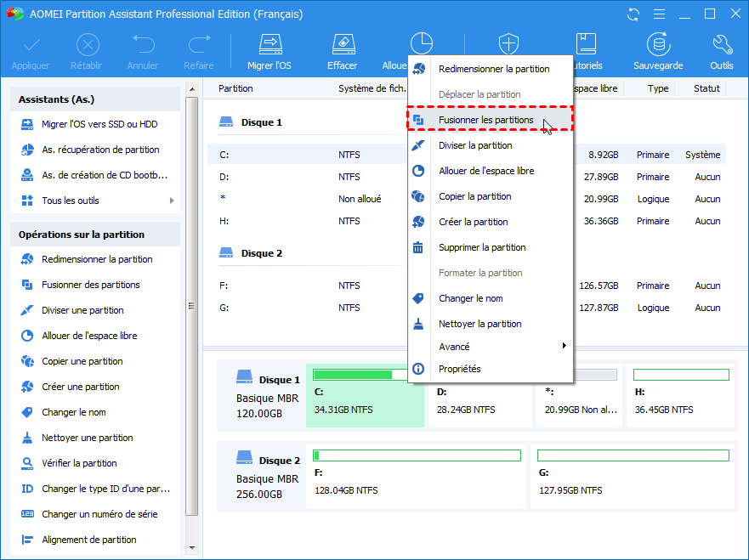This screenshot has height=560, width=749.
Task: Choose Supprimer la partition in context menu
Action: pos(490,247)
